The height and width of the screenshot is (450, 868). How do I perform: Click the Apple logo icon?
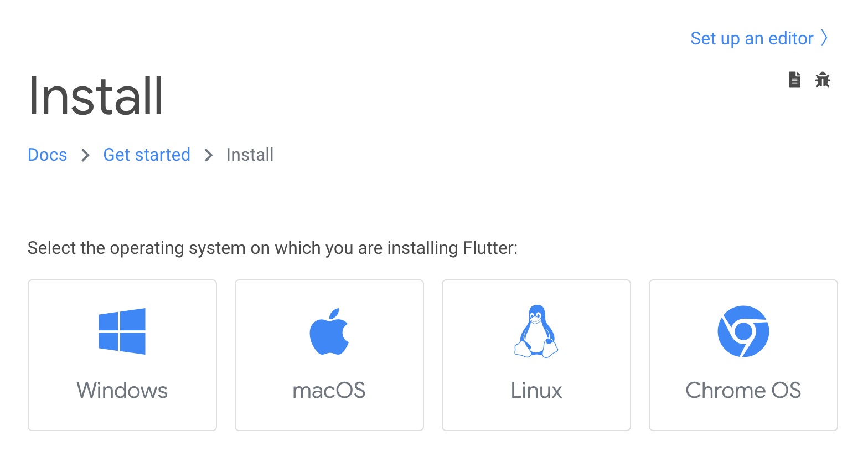[329, 331]
